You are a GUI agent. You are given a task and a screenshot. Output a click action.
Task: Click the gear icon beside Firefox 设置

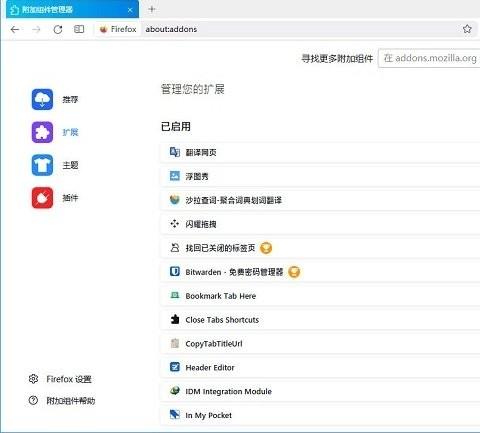[x=33, y=379]
